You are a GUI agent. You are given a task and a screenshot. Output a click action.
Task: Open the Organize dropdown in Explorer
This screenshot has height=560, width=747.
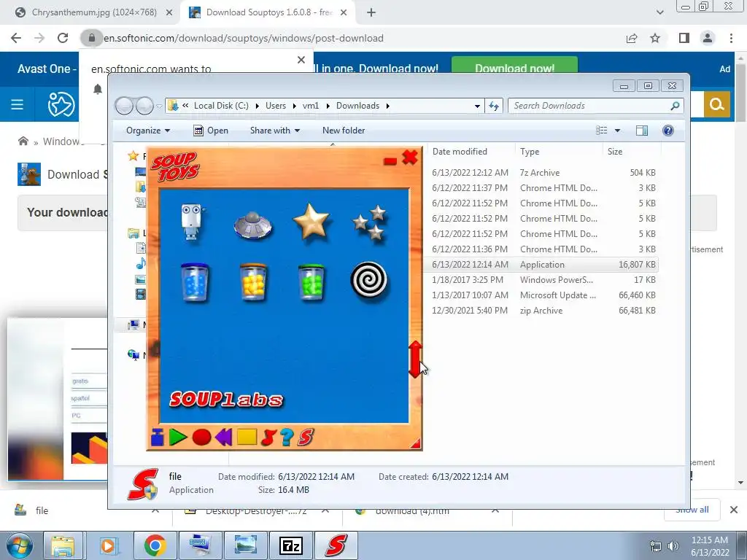(147, 131)
